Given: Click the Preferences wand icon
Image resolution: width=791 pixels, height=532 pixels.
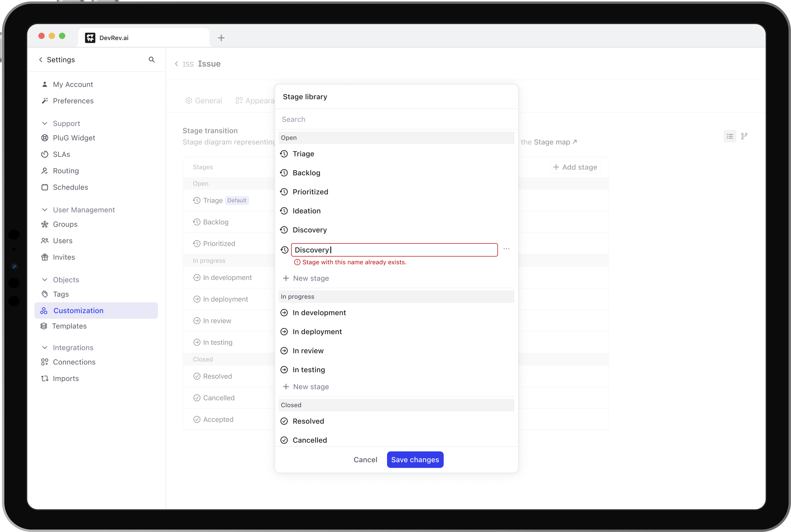Looking at the screenshot, I should [x=44, y=101].
